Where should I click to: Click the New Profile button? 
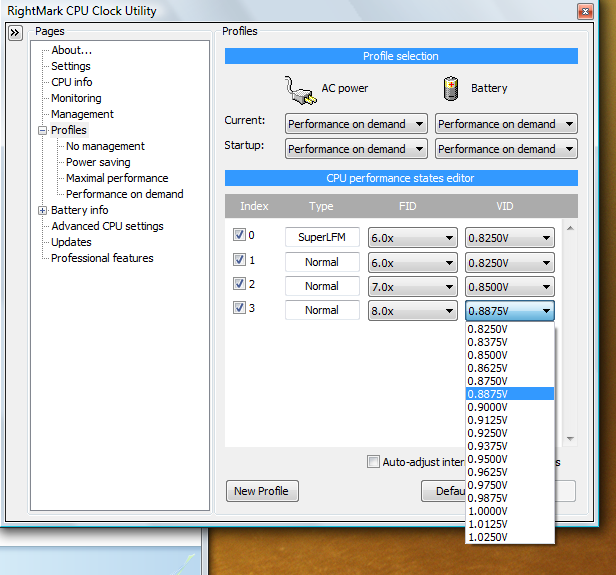pyautogui.click(x=262, y=491)
